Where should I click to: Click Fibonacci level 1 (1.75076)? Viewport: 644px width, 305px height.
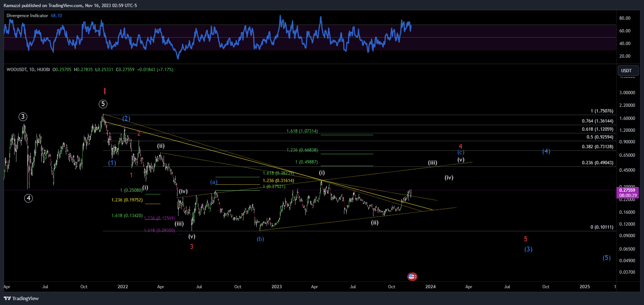(602, 111)
